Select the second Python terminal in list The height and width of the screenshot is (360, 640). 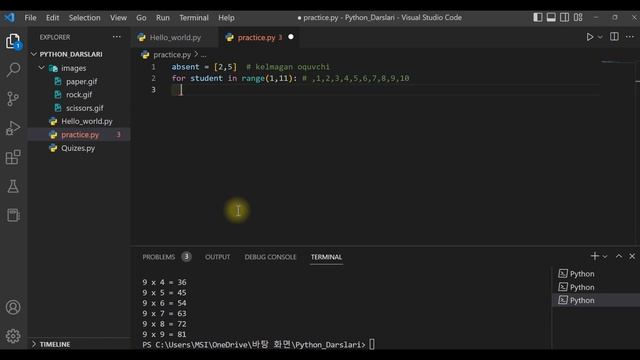[x=596, y=287]
